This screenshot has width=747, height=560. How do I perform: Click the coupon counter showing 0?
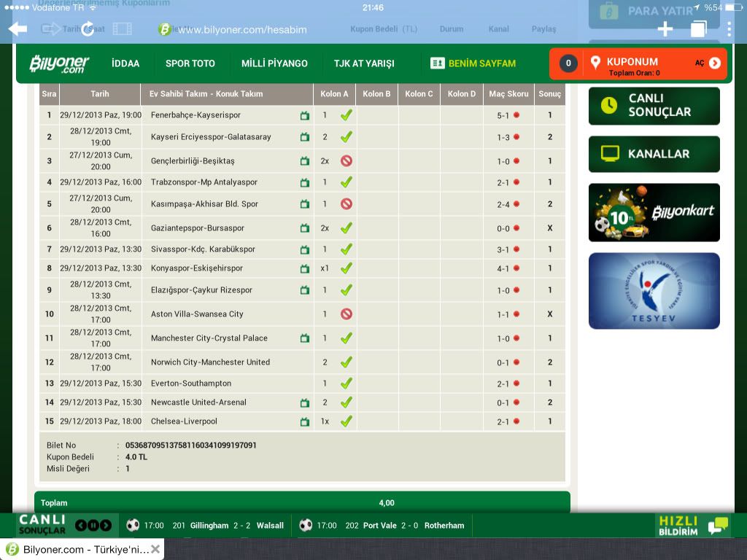tap(568, 63)
